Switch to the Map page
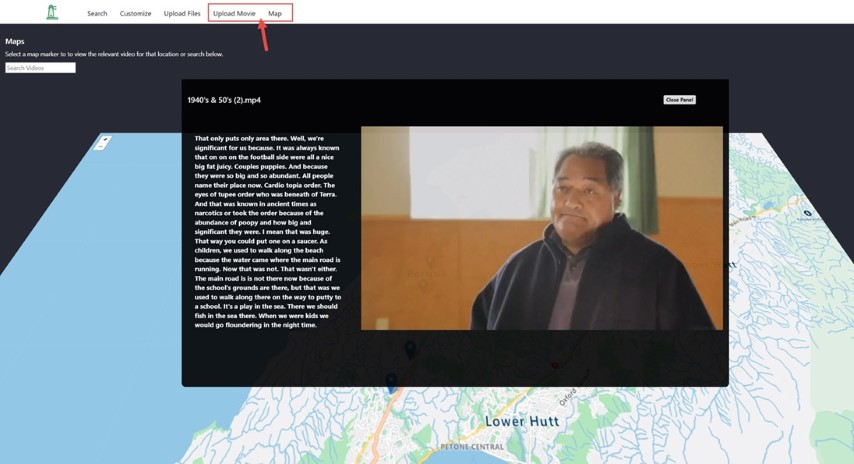The height and width of the screenshot is (464, 854). [x=275, y=14]
